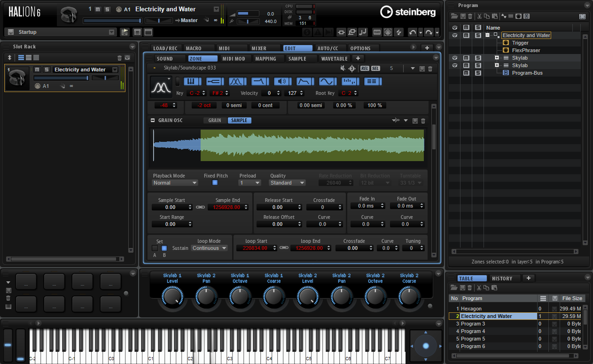This screenshot has height=364, width=593.
Task: Hide Electricity and Water with eye icon
Action: coord(454,35)
